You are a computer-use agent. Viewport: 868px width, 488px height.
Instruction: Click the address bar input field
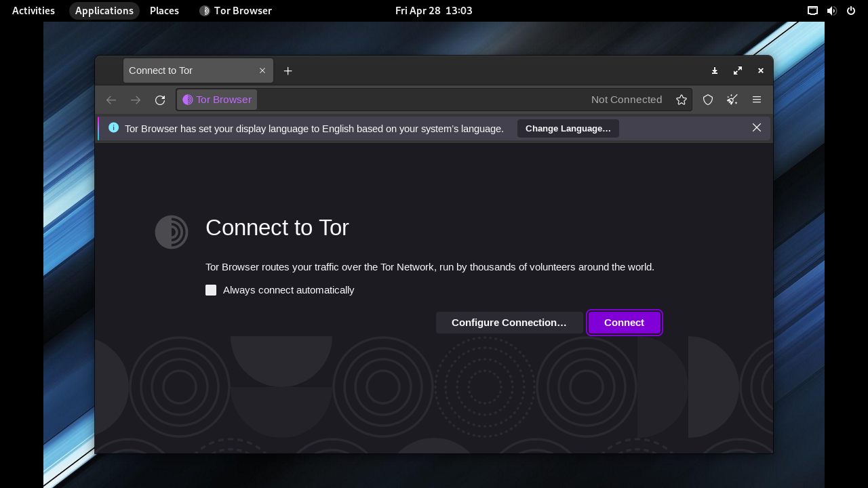[420, 100]
